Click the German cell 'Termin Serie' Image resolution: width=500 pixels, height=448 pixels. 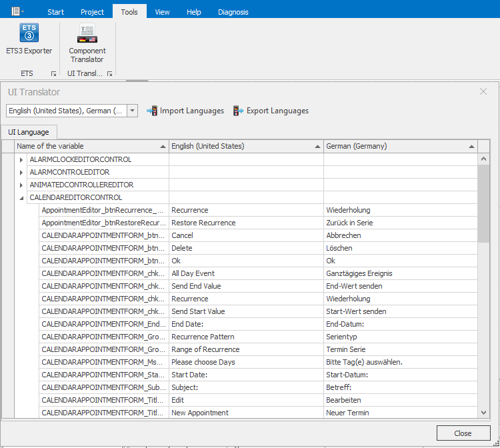401,349
